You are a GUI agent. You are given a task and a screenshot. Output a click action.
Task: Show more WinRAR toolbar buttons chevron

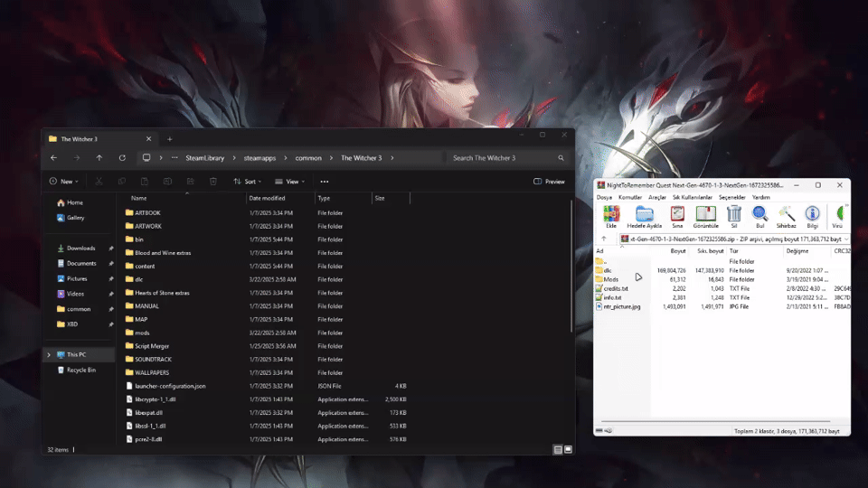pos(847,206)
